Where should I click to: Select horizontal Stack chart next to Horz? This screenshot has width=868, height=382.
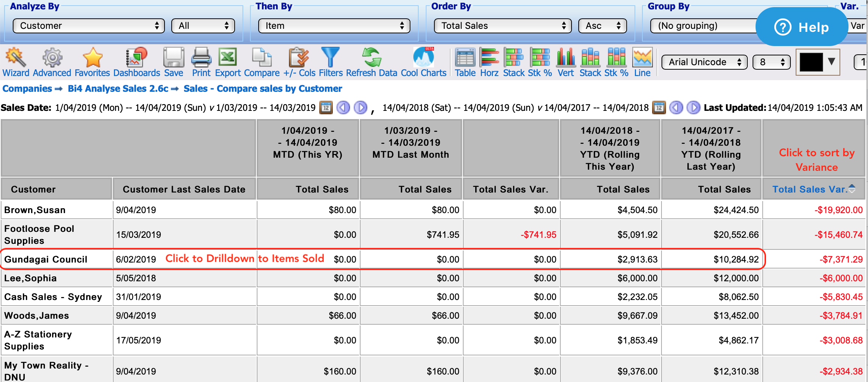pyautogui.click(x=513, y=63)
